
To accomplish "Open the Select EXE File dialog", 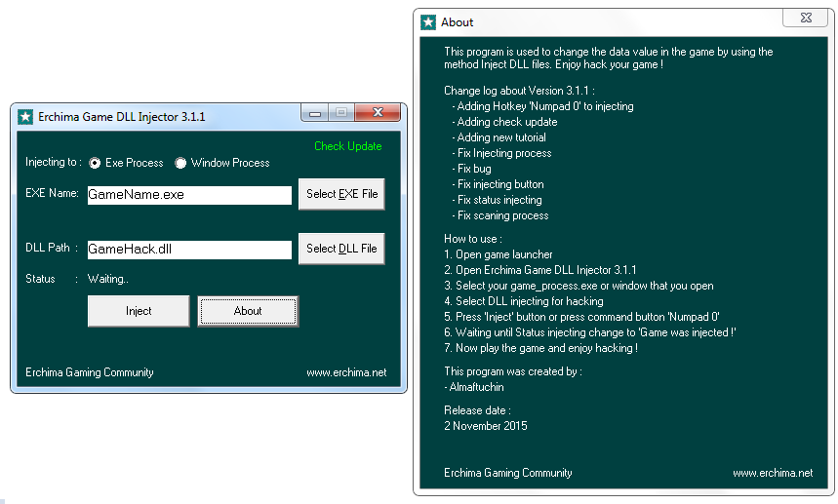I will 341,194.
